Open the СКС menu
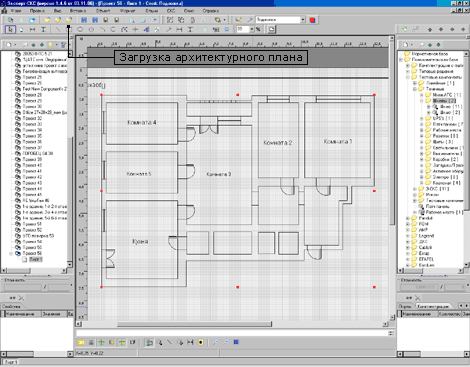 pyautogui.click(x=171, y=11)
